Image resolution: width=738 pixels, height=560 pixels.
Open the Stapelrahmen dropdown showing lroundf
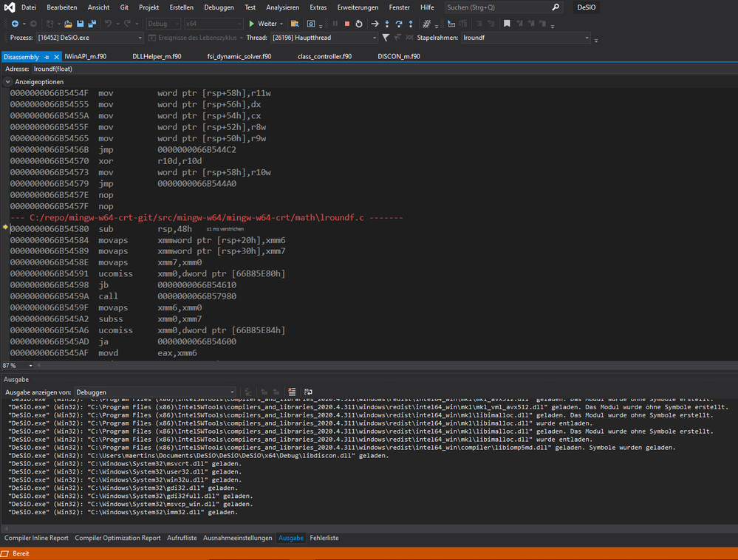526,38
